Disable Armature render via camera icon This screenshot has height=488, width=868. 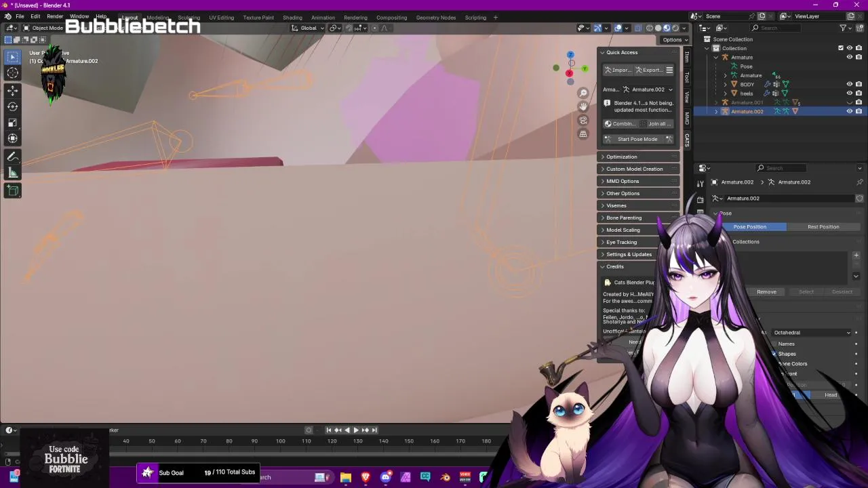pos(859,57)
